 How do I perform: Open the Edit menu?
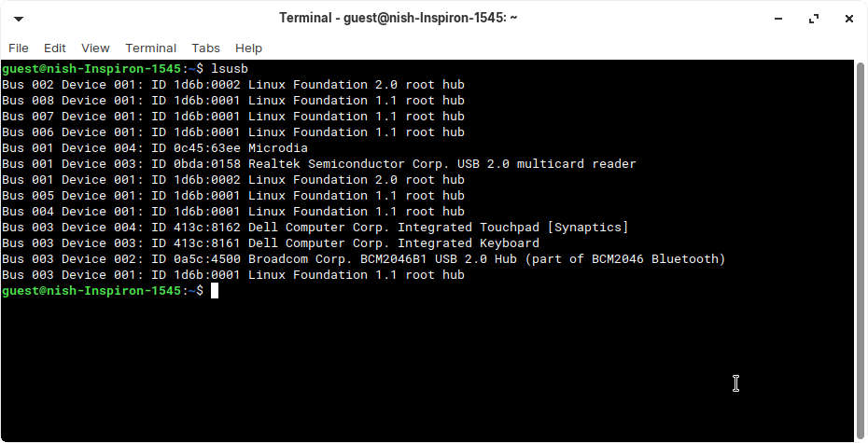(x=55, y=48)
